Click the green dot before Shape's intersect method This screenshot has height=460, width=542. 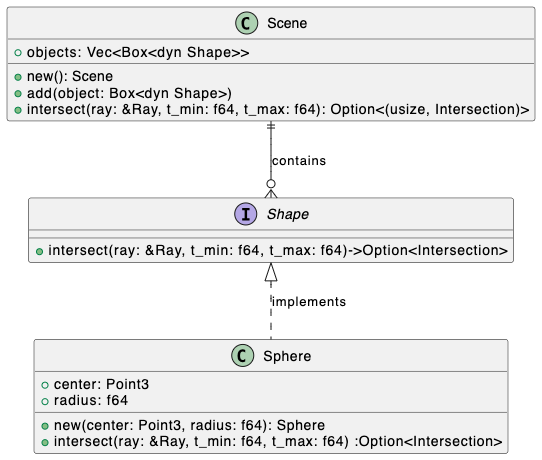click(x=39, y=251)
